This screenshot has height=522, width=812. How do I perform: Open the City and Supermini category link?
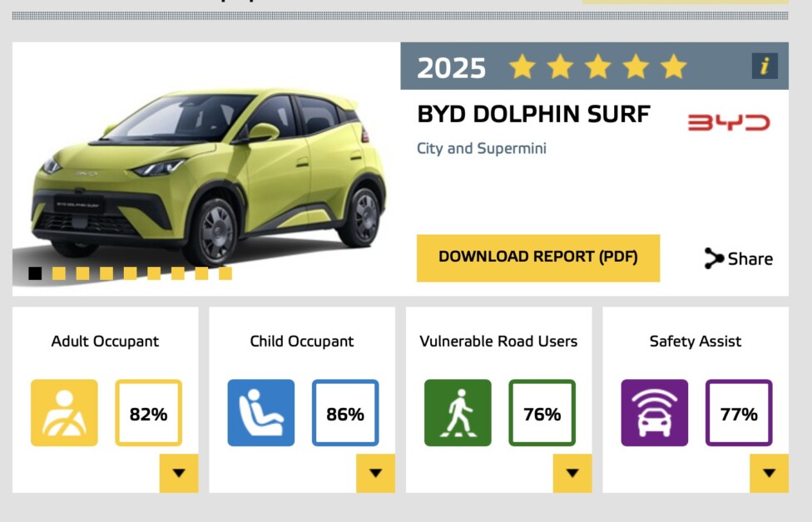[482, 149]
